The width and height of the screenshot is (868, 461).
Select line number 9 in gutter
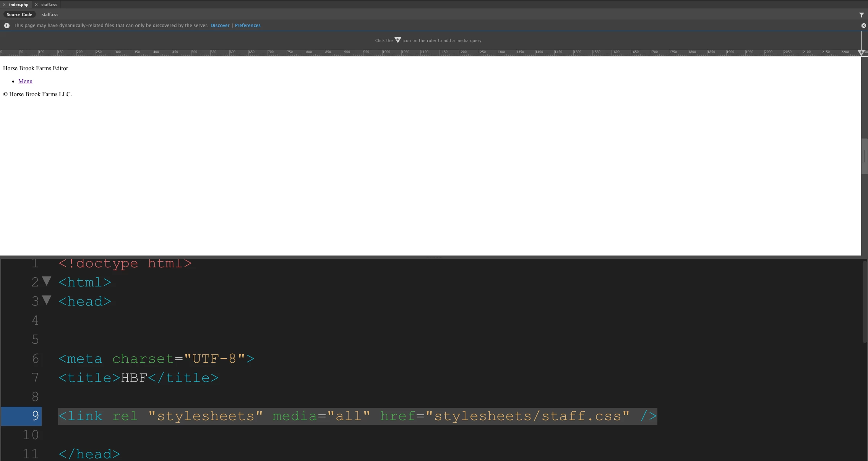(x=35, y=416)
